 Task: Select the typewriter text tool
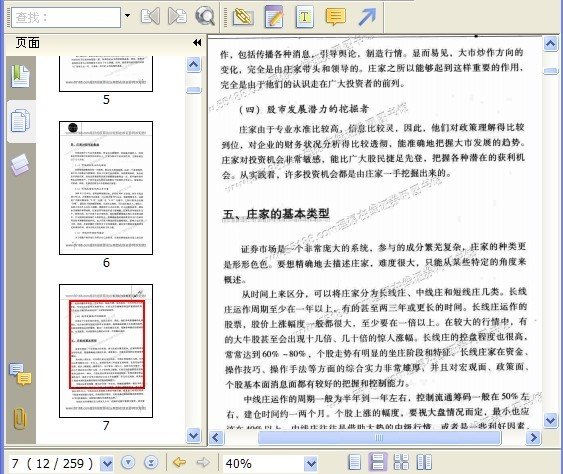point(304,17)
